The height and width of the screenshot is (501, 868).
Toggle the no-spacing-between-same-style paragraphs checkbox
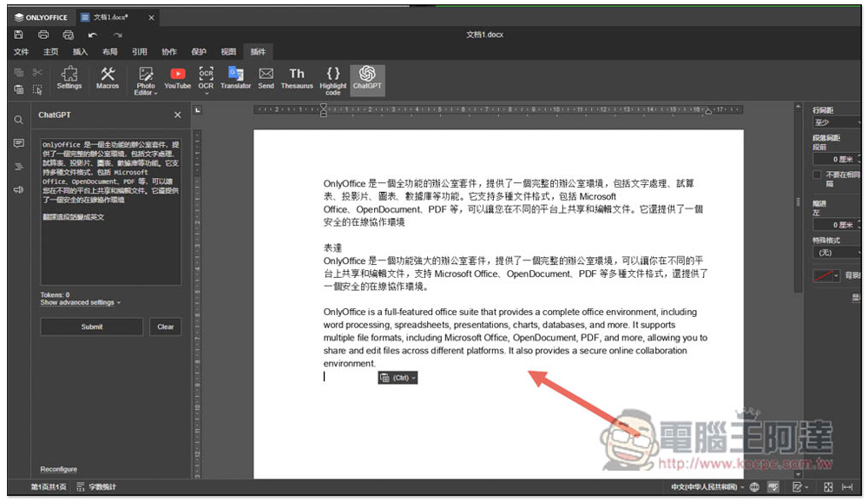pos(817,175)
